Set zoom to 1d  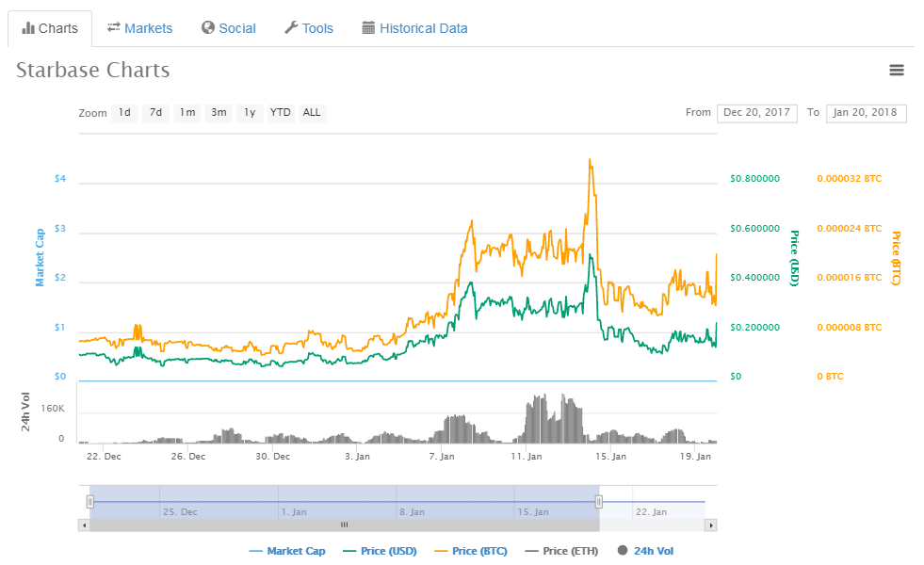click(x=124, y=112)
